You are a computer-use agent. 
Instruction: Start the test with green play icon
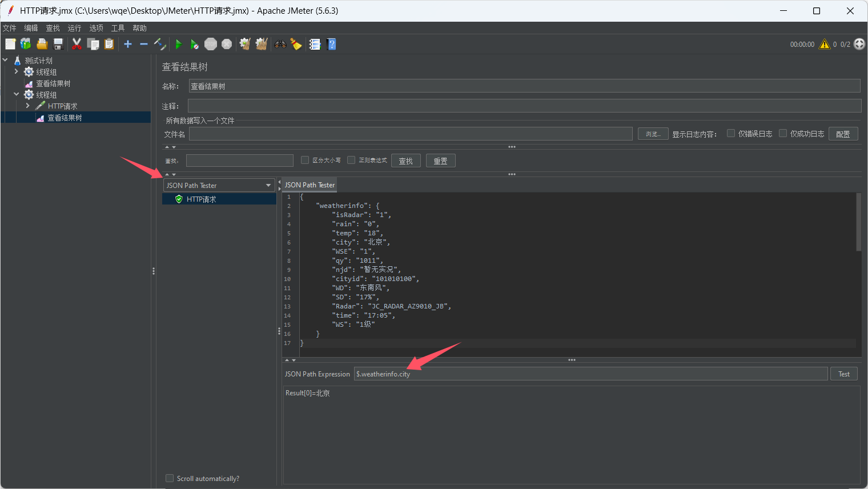click(179, 44)
